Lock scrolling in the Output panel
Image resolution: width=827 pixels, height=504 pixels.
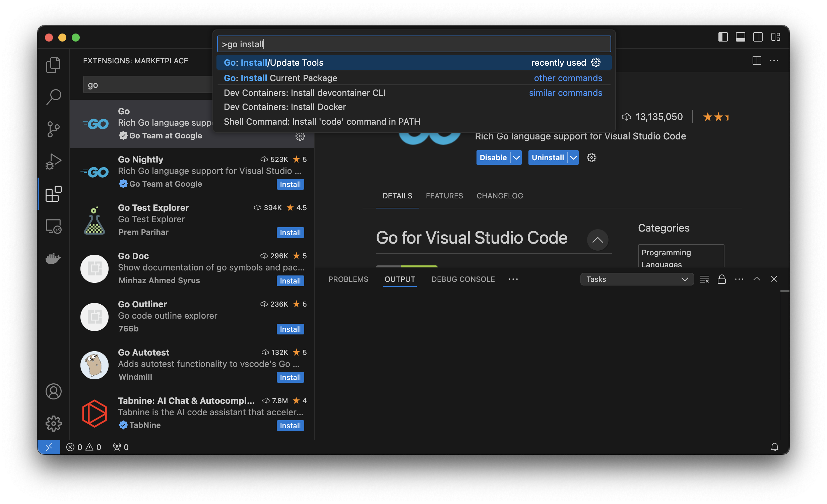tap(721, 279)
